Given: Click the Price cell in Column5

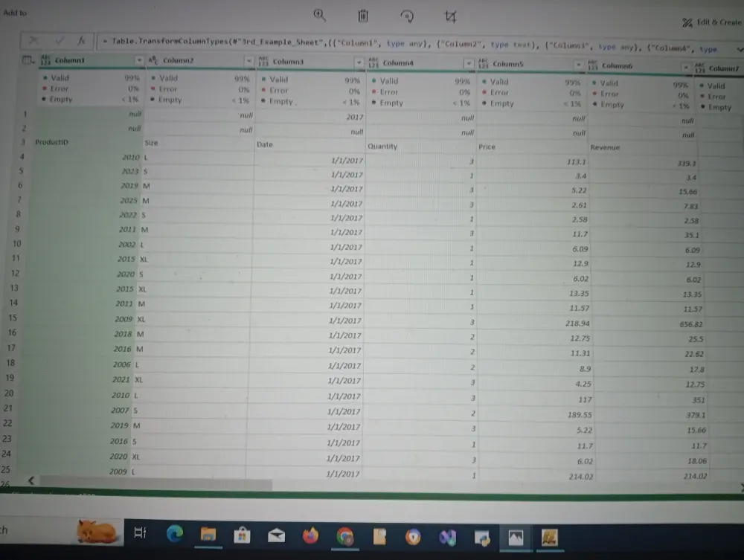Looking at the screenshot, I should click(x=487, y=147).
